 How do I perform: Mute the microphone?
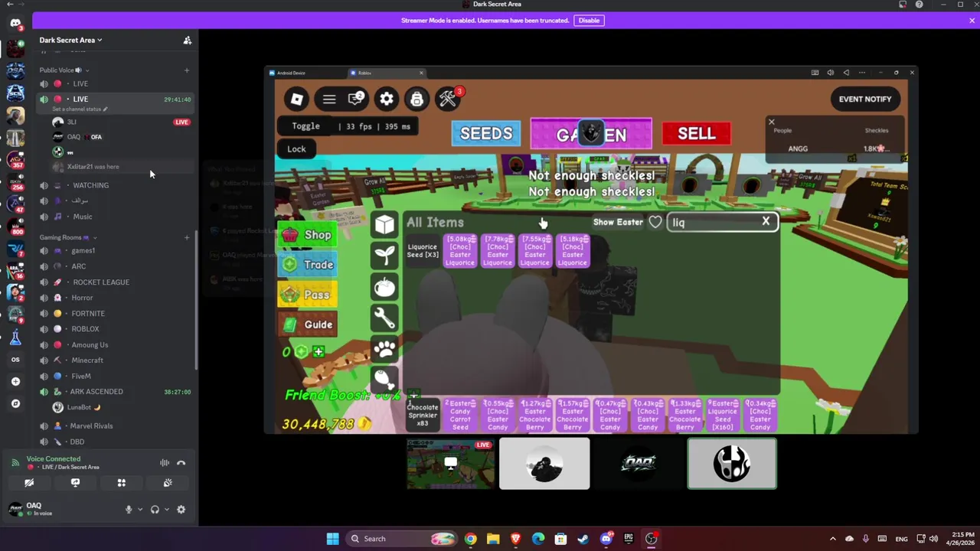[x=129, y=510]
